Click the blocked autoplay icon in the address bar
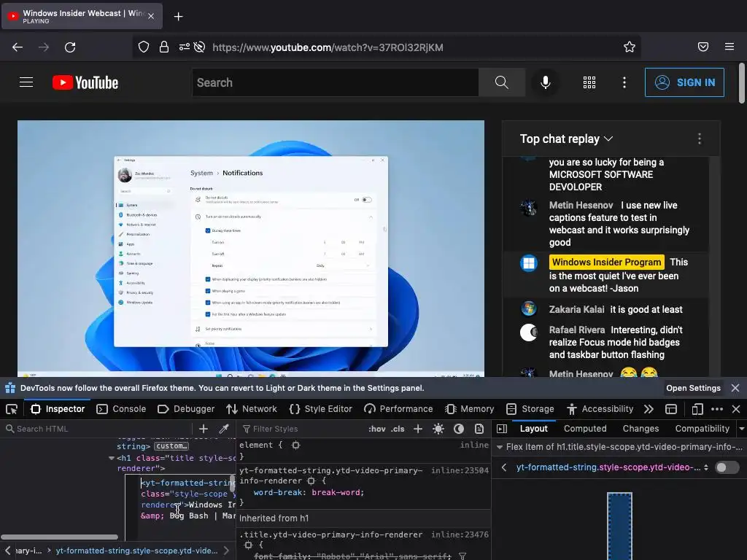This screenshot has height=560, width=747. coord(200,47)
